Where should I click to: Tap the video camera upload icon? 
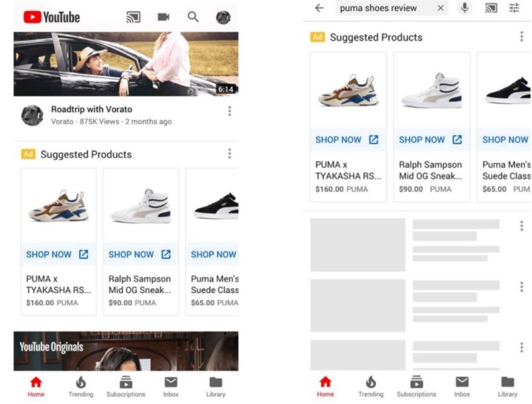[x=163, y=17]
